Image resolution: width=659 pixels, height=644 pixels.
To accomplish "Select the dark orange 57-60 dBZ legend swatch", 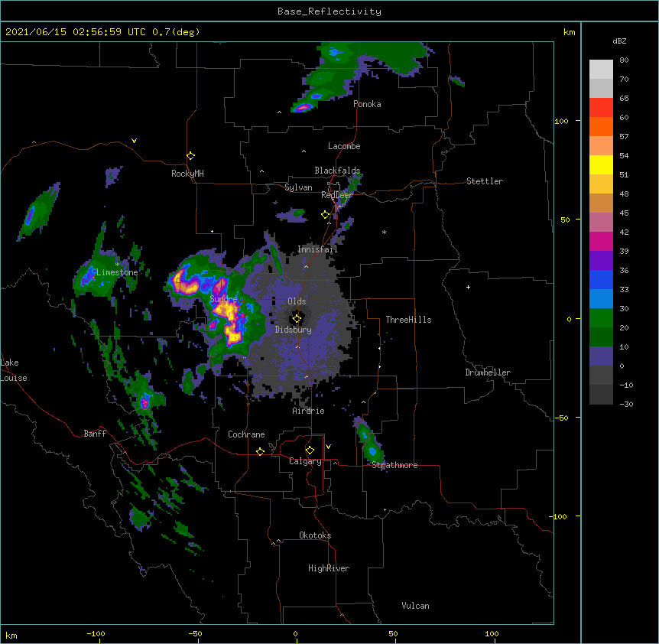I will (x=601, y=126).
